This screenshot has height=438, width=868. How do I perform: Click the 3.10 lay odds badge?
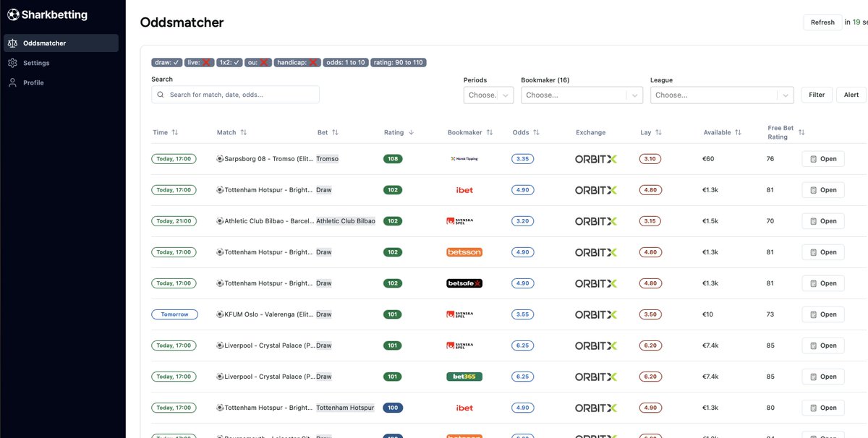click(x=650, y=159)
